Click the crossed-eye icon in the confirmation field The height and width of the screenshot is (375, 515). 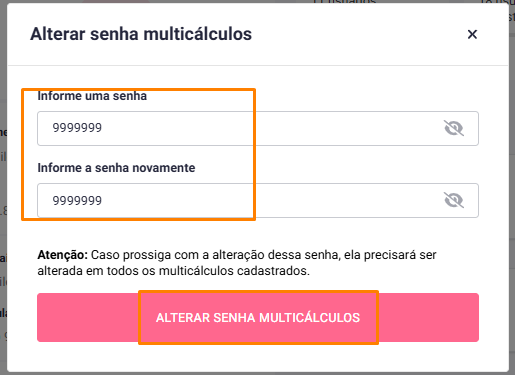[x=454, y=200]
